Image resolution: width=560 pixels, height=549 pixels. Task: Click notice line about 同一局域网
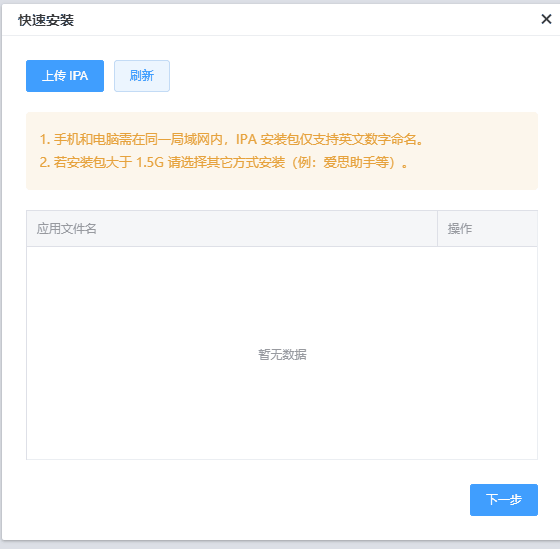click(x=231, y=139)
